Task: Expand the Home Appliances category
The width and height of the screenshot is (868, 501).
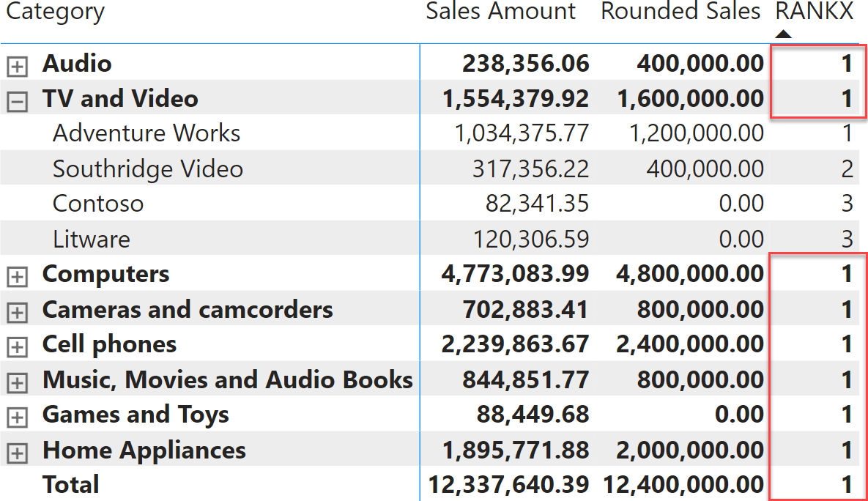Action: (x=17, y=453)
